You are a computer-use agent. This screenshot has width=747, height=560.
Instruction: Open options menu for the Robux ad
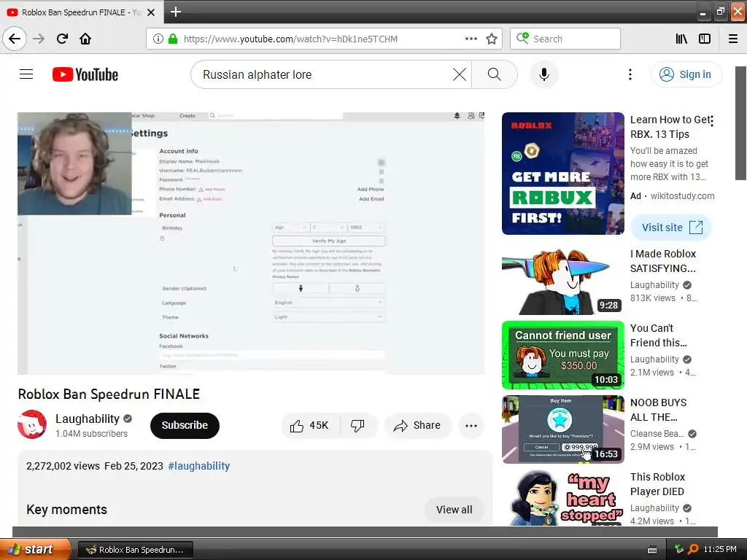[712, 121]
